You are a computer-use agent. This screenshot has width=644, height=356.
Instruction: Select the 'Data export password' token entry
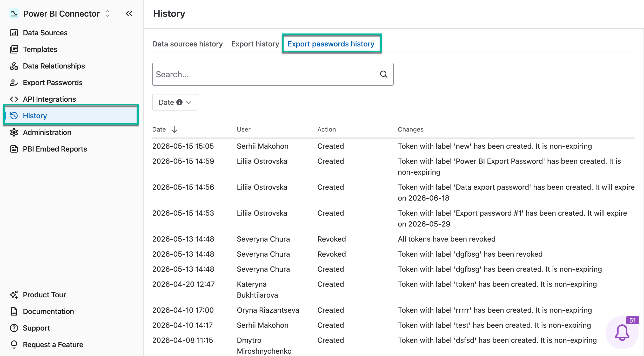tap(516, 193)
